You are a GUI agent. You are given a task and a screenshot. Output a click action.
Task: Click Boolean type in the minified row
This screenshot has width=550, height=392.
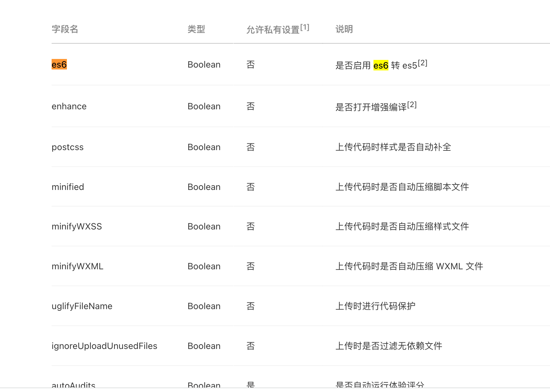click(204, 187)
